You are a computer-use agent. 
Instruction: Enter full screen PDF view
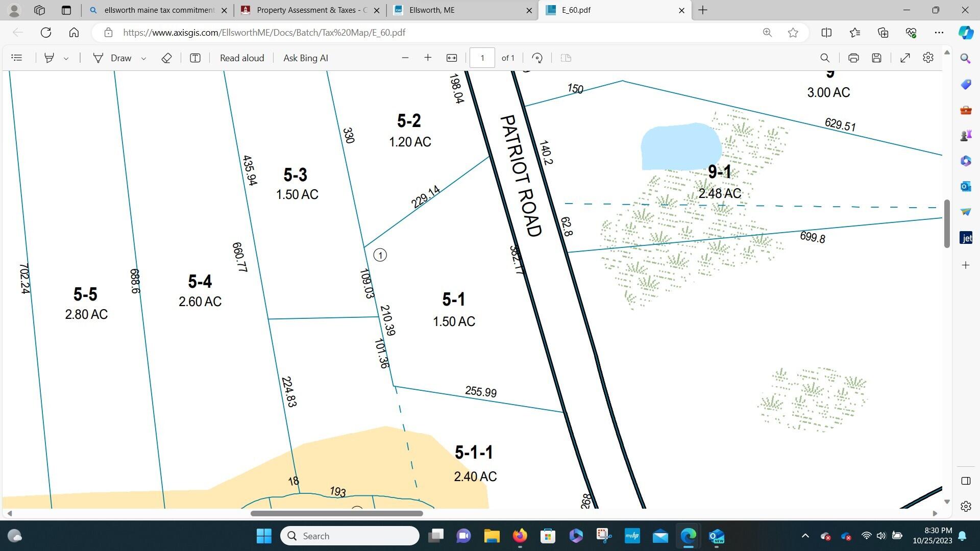905,58
